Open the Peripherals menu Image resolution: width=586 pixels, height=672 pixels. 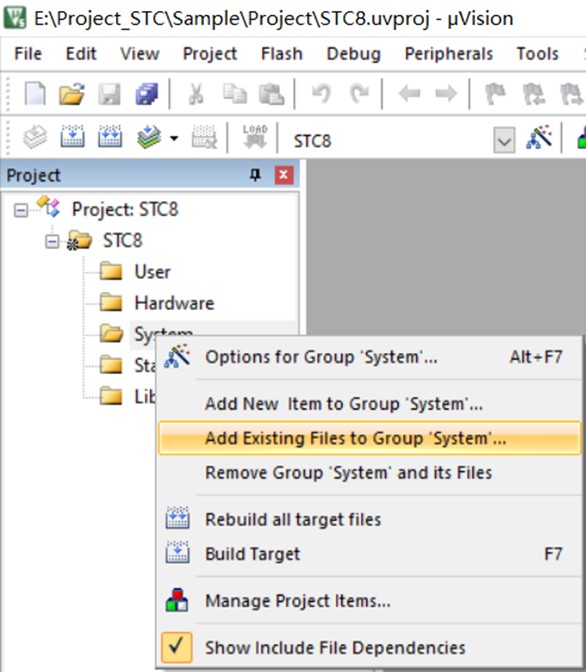click(x=449, y=54)
